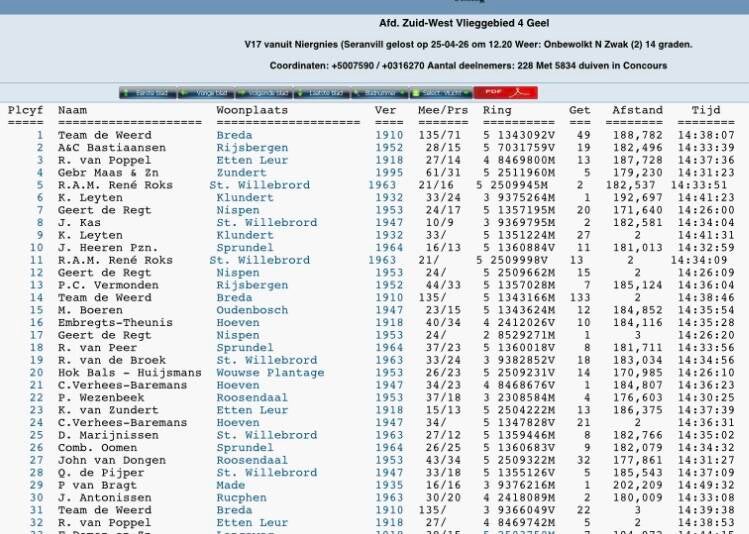The height and width of the screenshot is (534, 749).
Task: Select the Woonplaats column header
Action: (252, 110)
